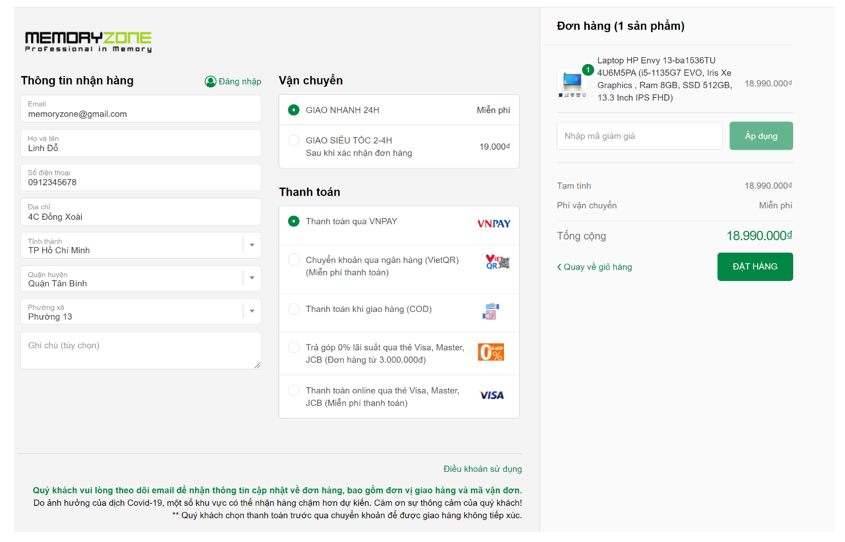This screenshot has width=845, height=542.
Task: Click the Áp dụng coupon button
Action: click(x=760, y=136)
